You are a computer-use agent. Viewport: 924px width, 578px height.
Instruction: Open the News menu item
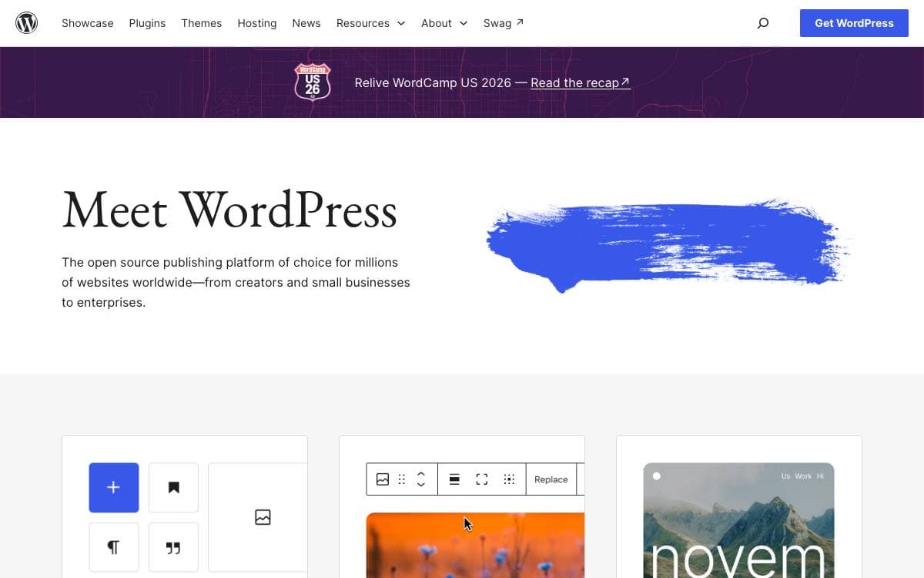pyautogui.click(x=306, y=23)
